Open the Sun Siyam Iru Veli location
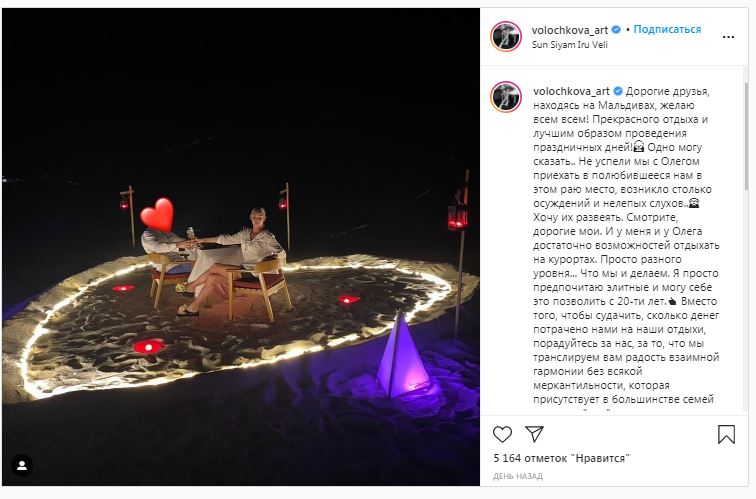The width and height of the screenshot is (756, 499). click(569, 45)
